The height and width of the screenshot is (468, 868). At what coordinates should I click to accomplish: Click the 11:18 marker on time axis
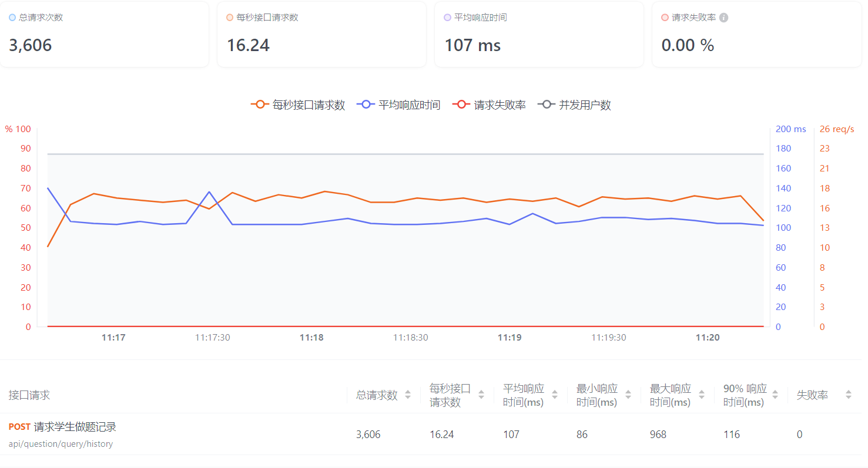point(311,338)
